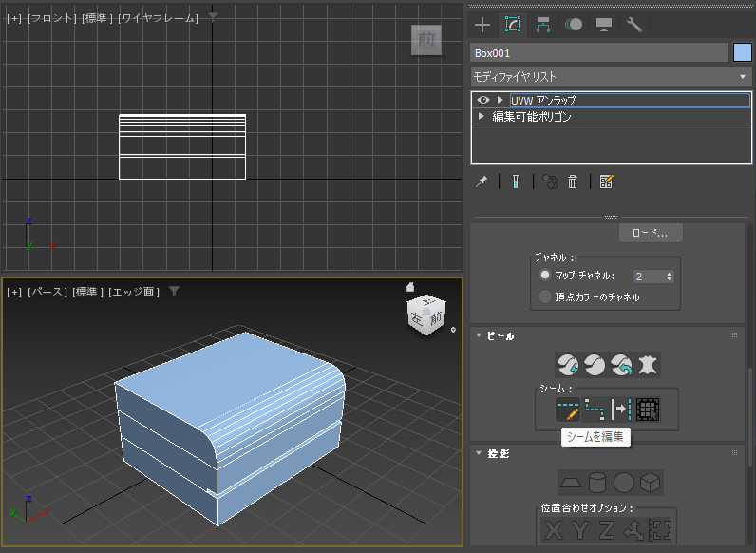Open the [ワイヤフレーム] shading menu
756x553 pixels.
159,18
